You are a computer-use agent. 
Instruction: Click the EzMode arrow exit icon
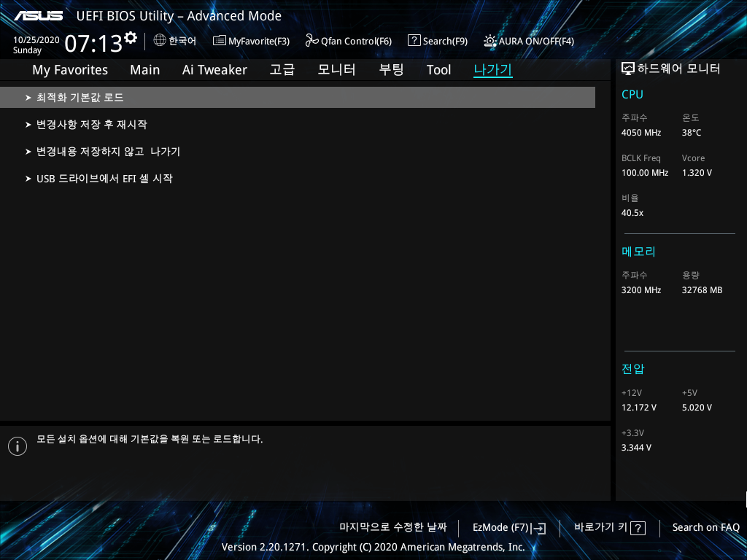[538, 528]
